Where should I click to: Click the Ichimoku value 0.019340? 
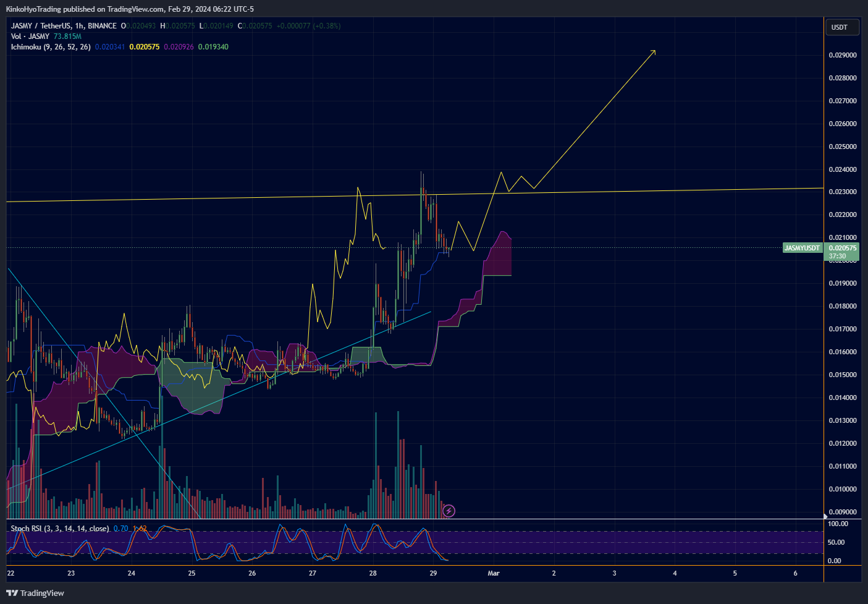coord(213,47)
